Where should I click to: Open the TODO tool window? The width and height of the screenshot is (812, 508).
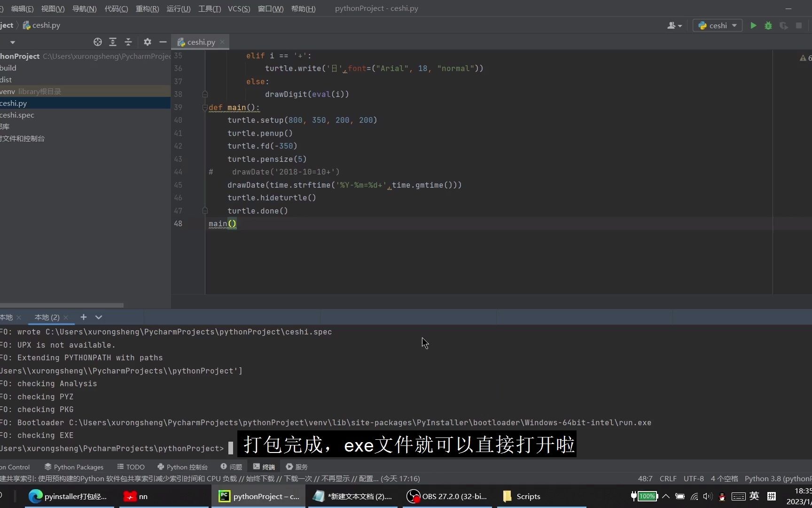(131, 467)
